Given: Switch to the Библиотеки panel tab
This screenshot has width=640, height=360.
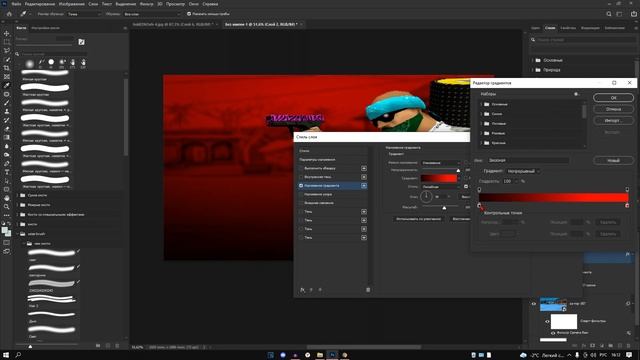Looking at the screenshot, I should [x=615, y=28].
